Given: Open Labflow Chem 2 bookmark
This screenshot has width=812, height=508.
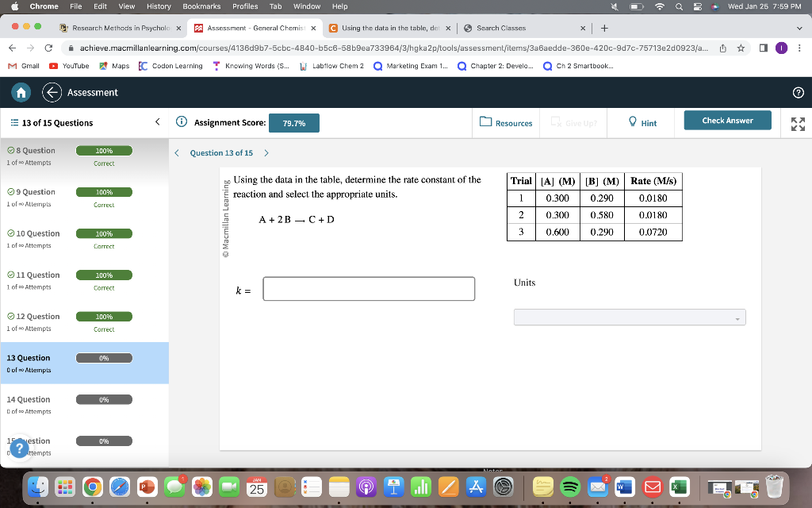Looking at the screenshot, I should [332, 66].
